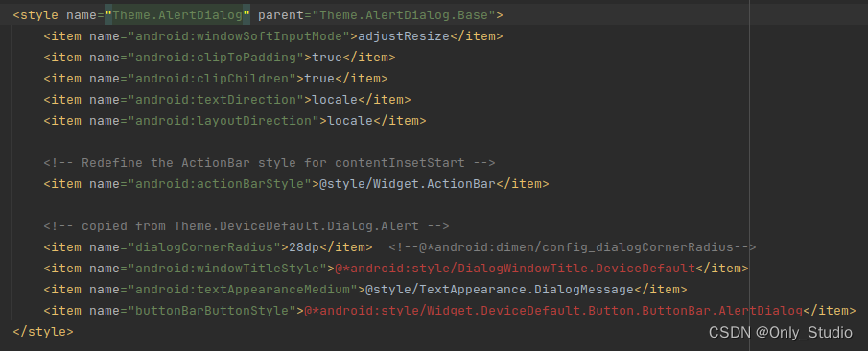The width and height of the screenshot is (868, 351).
Task: Click the comment about redefining ActionBar style
Action: (270, 163)
